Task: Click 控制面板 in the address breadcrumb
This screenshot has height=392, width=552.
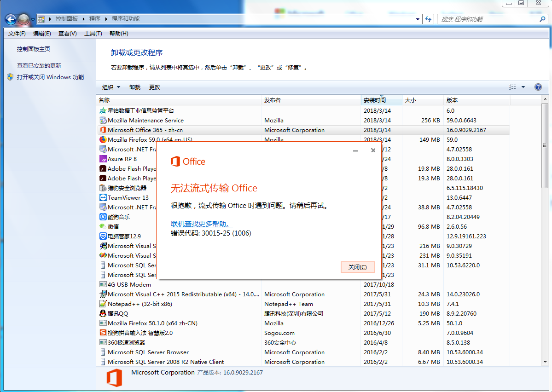Action: (x=67, y=19)
